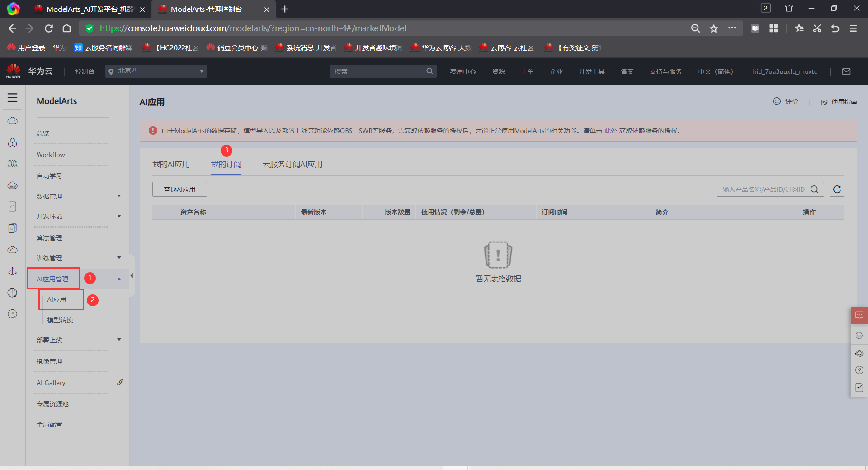Open 开发工具 in top navigation
The width and height of the screenshot is (868, 470).
click(592, 71)
